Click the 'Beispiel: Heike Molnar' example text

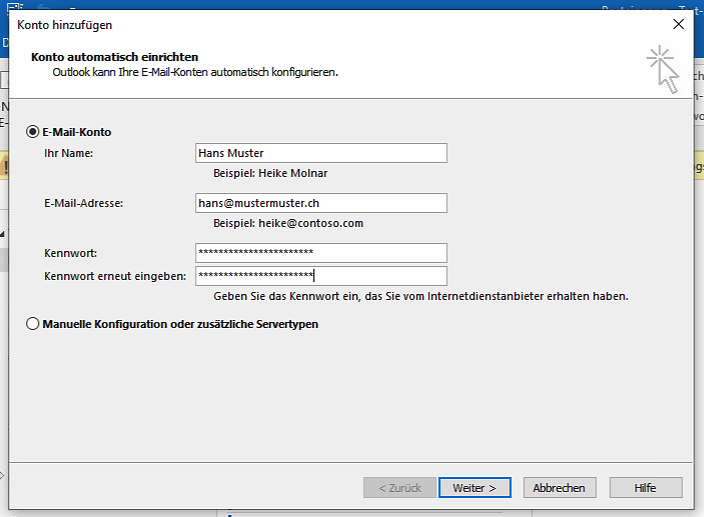[270, 173]
